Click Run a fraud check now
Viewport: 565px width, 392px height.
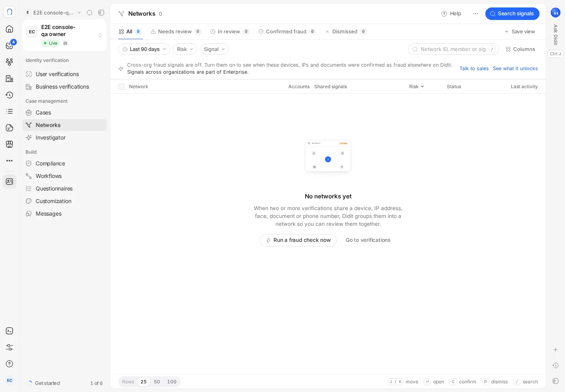(298, 240)
